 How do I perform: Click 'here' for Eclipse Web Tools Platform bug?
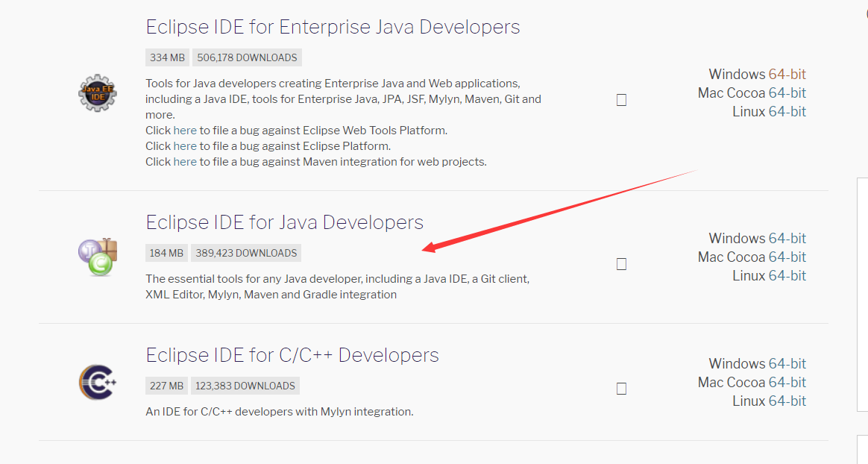tap(185, 131)
